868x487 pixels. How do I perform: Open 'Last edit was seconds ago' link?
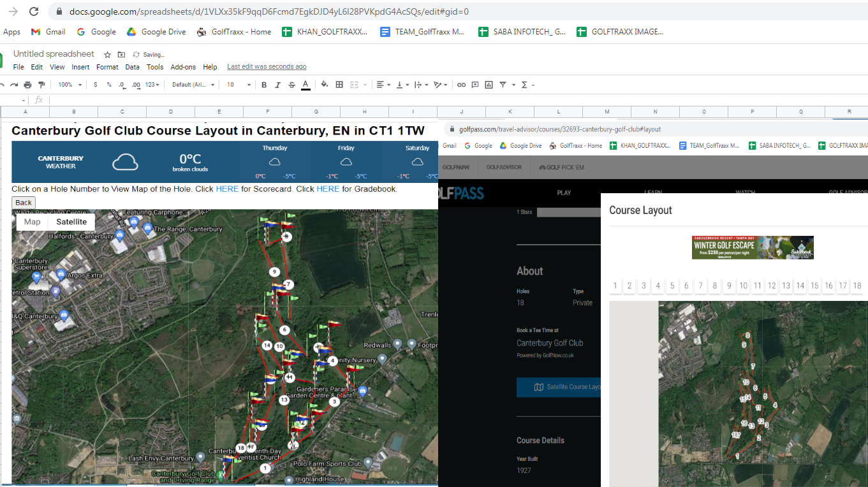pos(267,67)
